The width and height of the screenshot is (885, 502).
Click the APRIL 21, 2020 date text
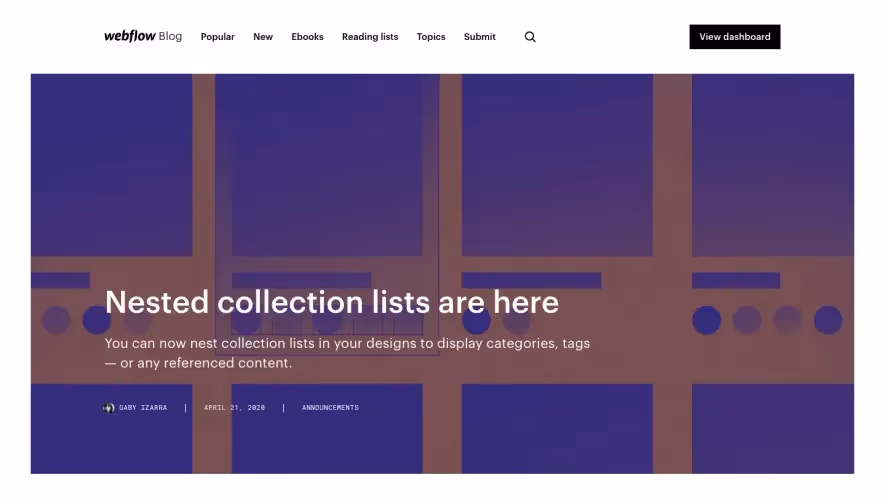pyautogui.click(x=234, y=408)
